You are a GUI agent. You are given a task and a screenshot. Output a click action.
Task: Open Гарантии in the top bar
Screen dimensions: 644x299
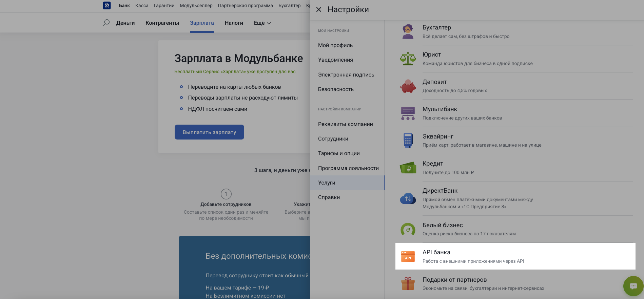(164, 5)
